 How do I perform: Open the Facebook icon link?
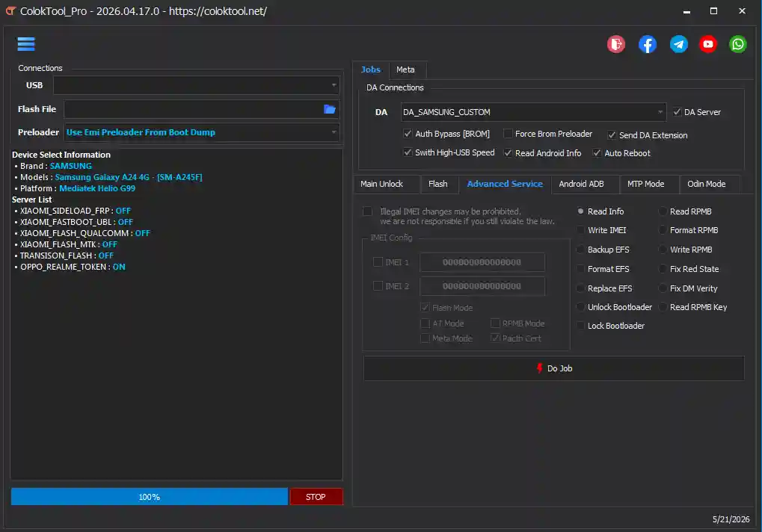648,44
